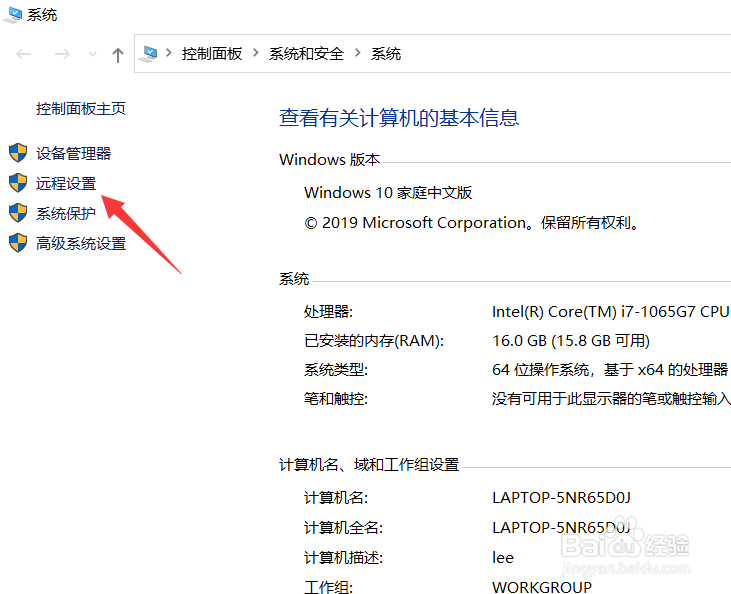Click Windows 版本 section label
The image size is (731, 594).
[x=330, y=159]
